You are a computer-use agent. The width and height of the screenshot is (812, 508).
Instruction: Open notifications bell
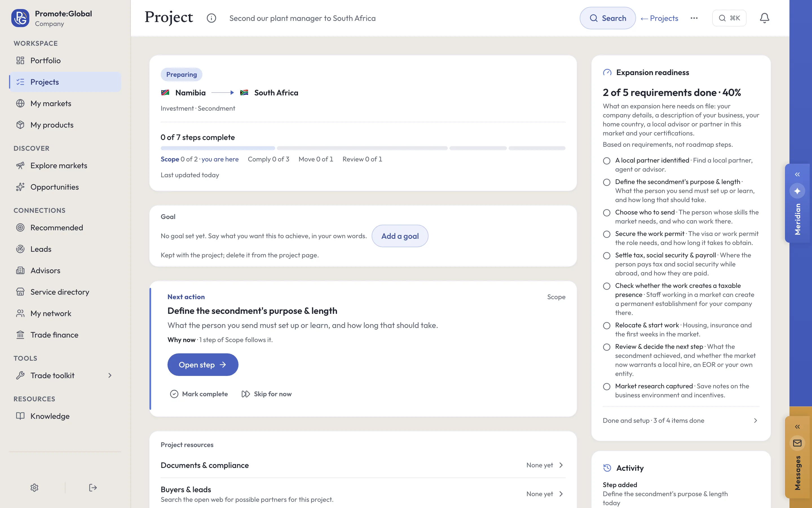pyautogui.click(x=764, y=18)
